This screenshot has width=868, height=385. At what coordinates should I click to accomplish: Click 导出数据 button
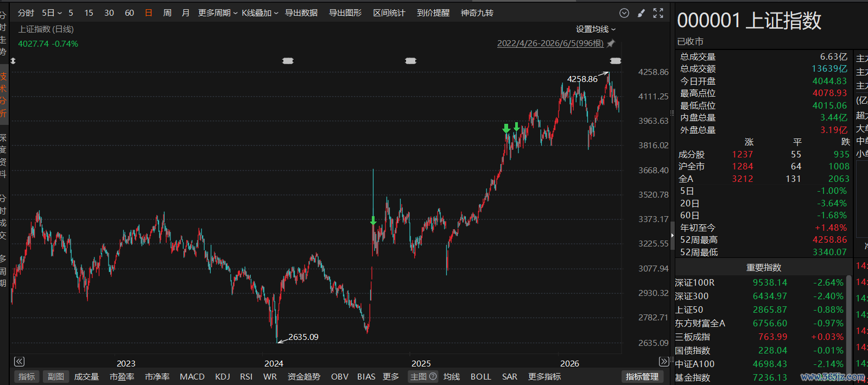coord(301,13)
